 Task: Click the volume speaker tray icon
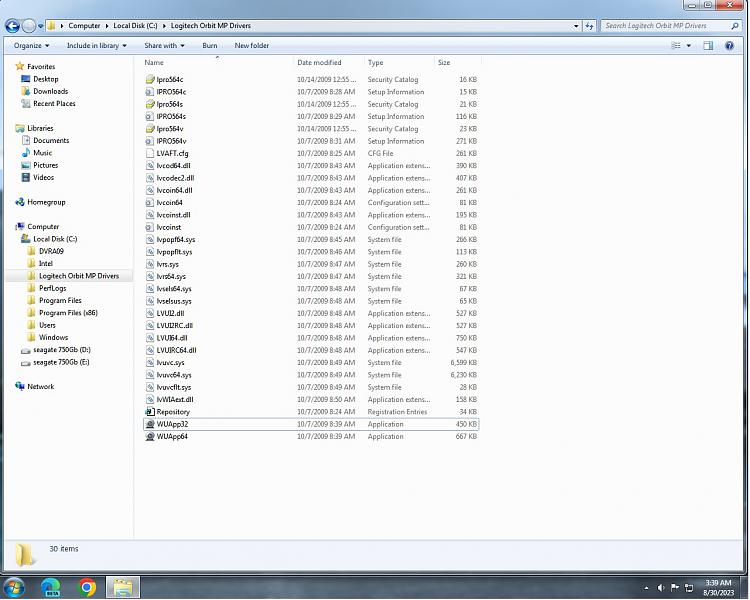[661, 588]
